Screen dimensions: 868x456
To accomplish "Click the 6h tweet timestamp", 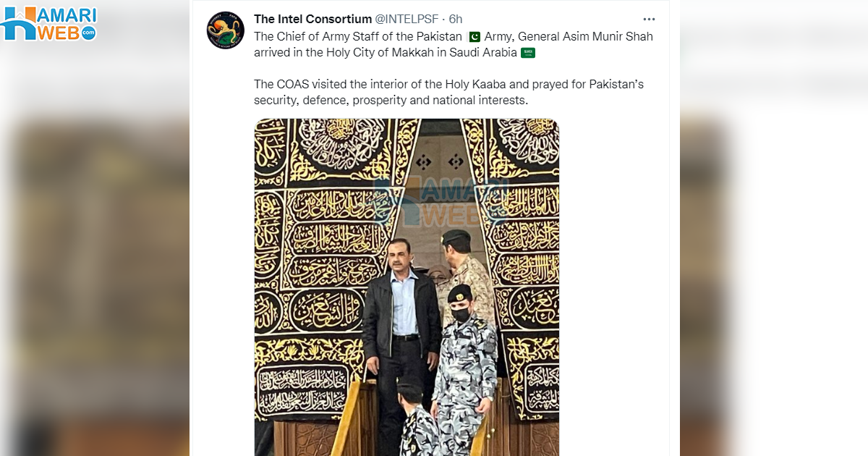I will click(x=456, y=19).
